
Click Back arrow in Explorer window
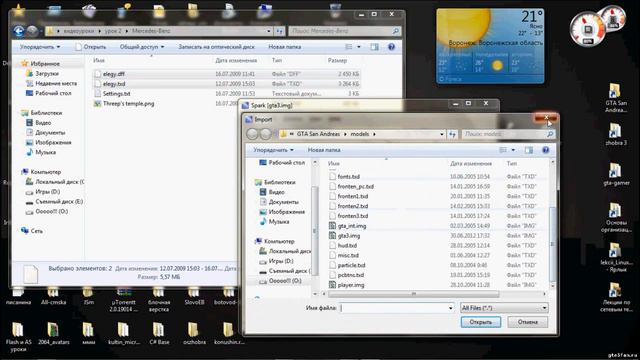click(18, 31)
